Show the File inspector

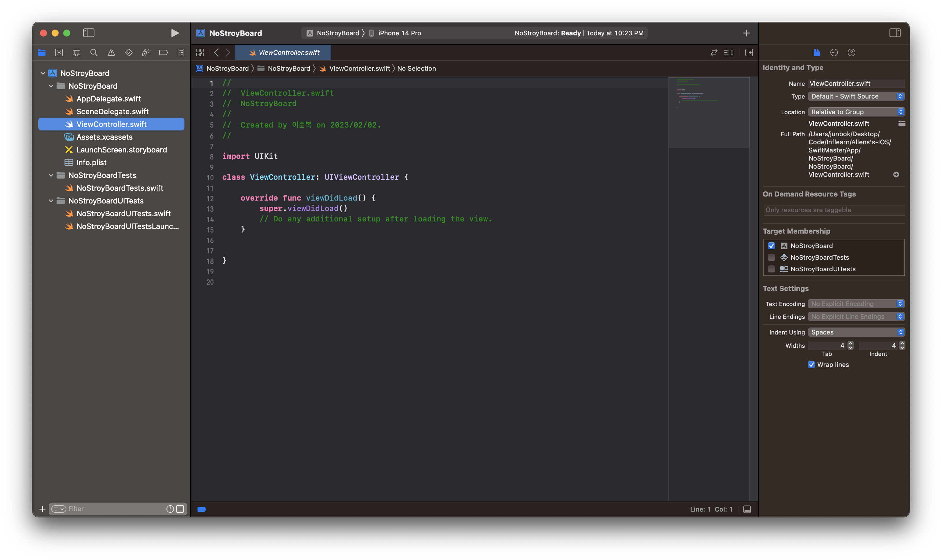817,52
